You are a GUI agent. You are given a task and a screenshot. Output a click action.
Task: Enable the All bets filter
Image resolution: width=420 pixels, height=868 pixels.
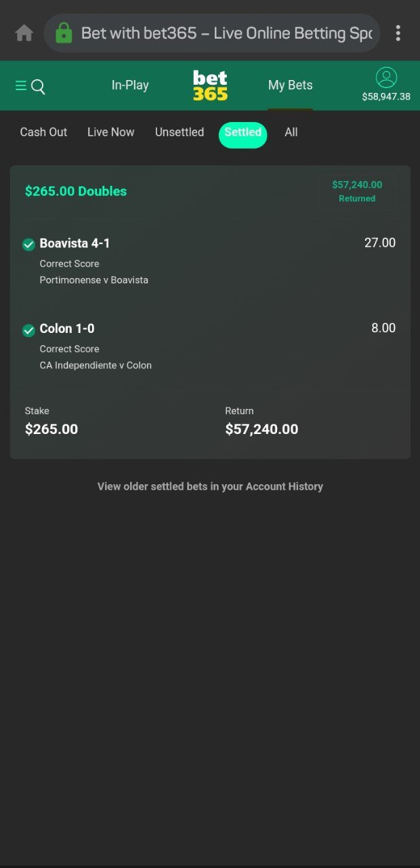[291, 132]
